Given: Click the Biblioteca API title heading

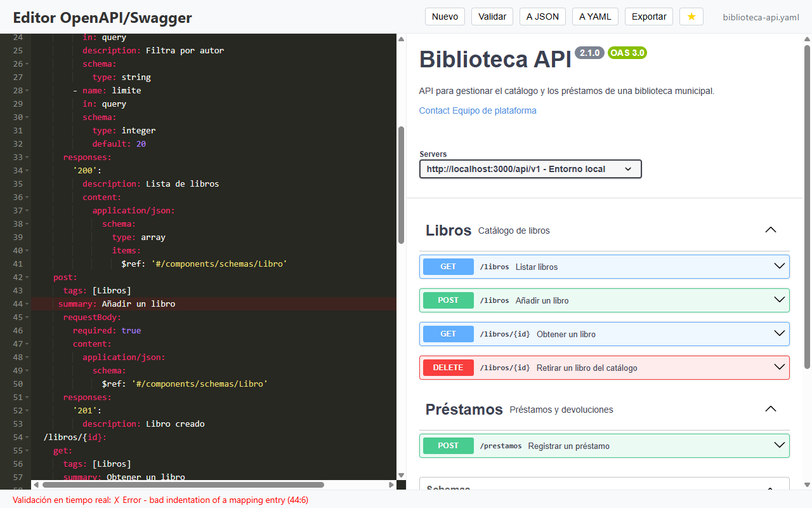Looking at the screenshot, I should tap(495, 59).
